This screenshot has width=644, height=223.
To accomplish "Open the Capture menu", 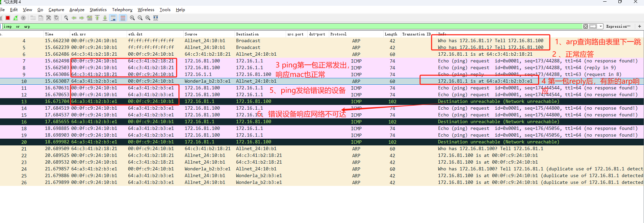I will click(x=56, y=10).
